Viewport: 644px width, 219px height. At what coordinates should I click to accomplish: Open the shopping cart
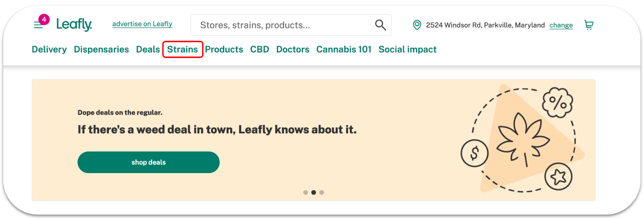pyautogui.click(x=589, y=25)
